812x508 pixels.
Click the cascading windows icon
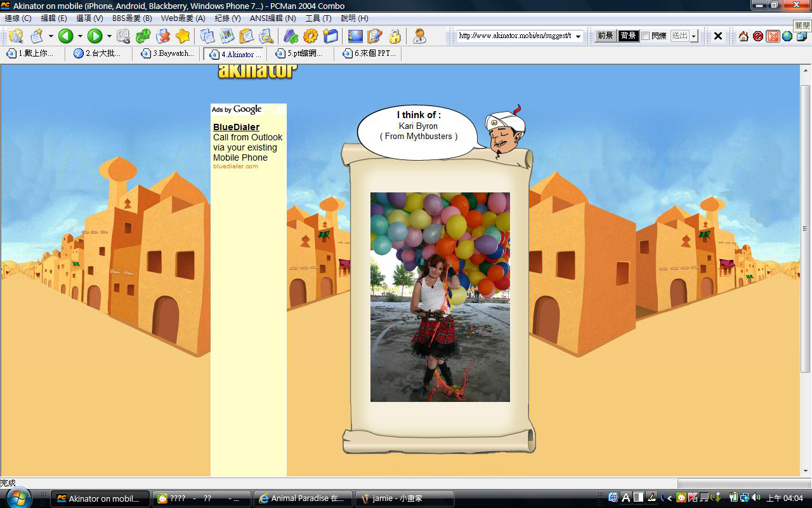click(802, 36)
